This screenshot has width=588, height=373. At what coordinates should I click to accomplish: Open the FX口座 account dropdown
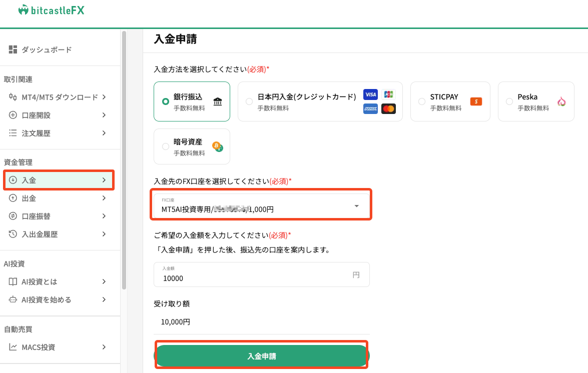pyautogui.click(x=261, y=205)
